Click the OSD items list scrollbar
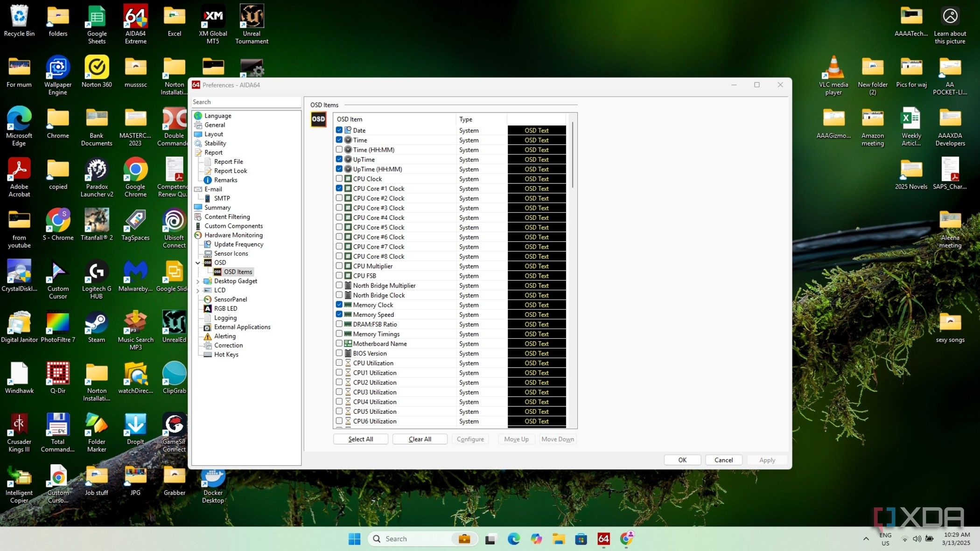The image size is (980, 551). tap(572, 155)
